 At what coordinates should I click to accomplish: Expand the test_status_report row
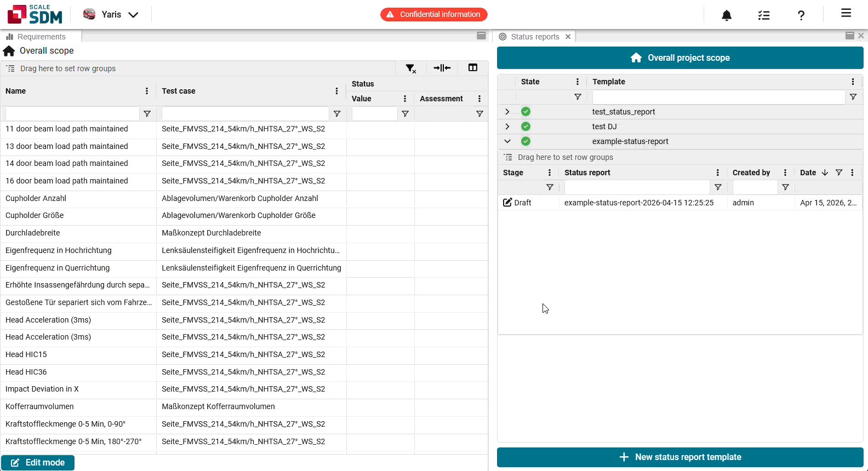click(507, 112)
